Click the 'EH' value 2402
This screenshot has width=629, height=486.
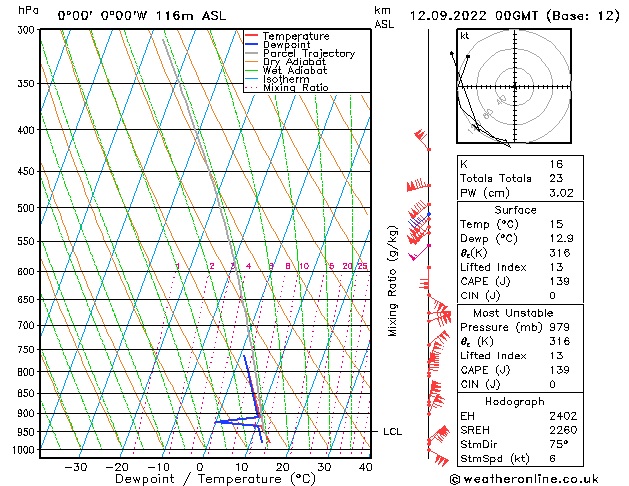tap(563, 416)
